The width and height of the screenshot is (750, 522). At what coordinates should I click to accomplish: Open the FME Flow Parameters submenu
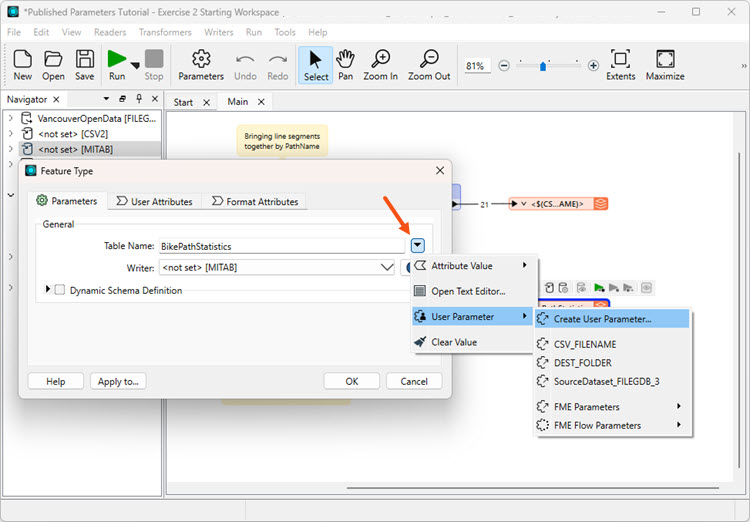[612, 425]
